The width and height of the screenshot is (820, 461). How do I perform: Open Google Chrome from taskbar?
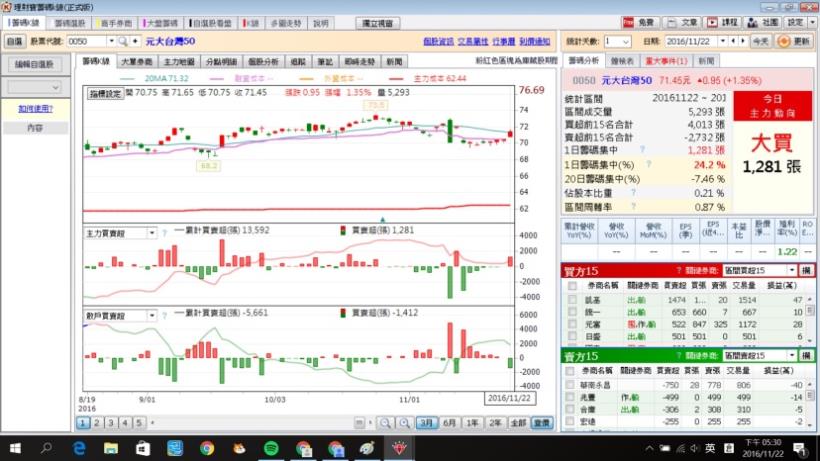click(207, 448)
